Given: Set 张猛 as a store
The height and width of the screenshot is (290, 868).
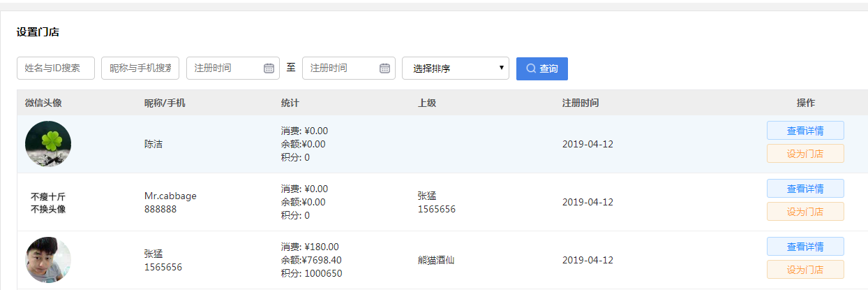Looking at the screenshot, I should pos(805,270).
